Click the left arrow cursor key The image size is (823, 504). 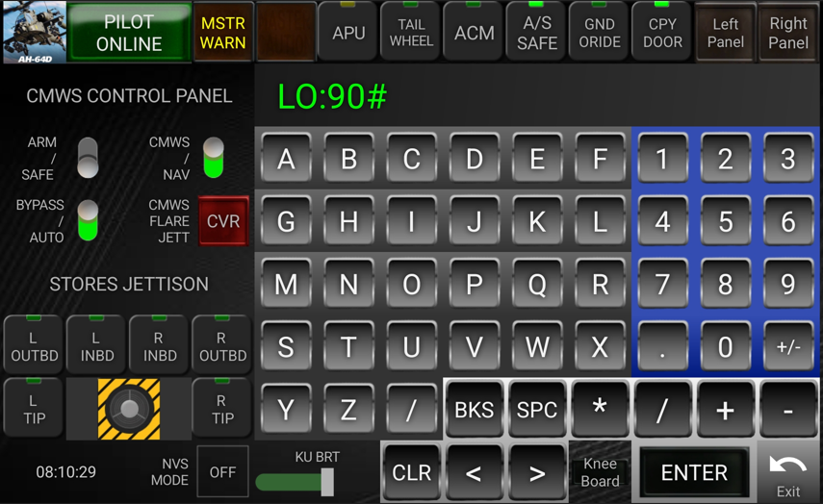pyautogui.click(x=474, y=472)
